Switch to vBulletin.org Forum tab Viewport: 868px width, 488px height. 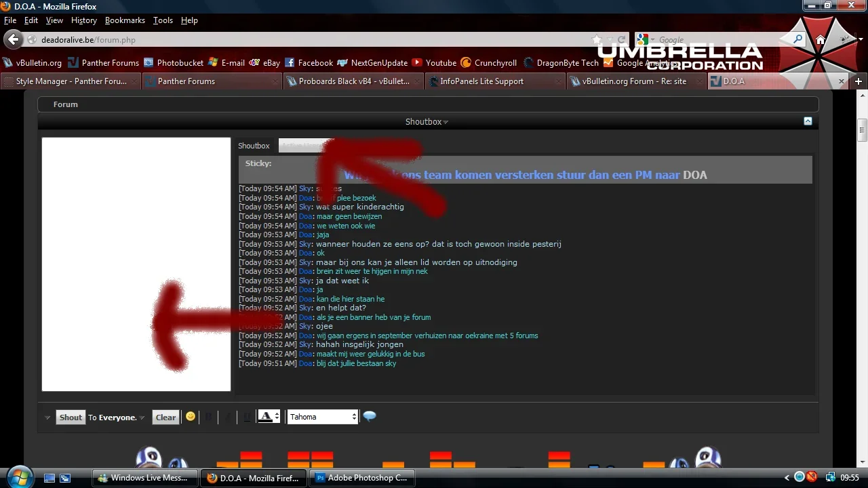[x=635, y=81]
